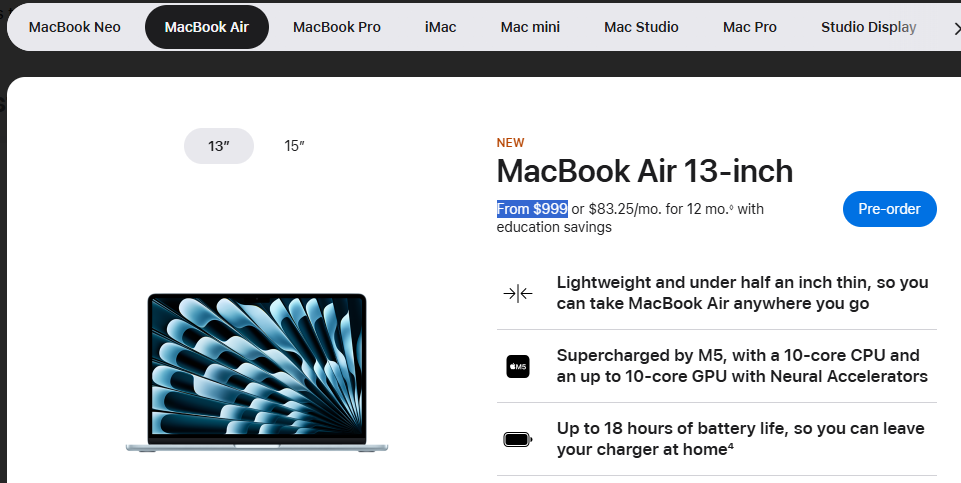Screen dimensions: 961x483
Task: Open the iMac tab
Action: (440, 28)
